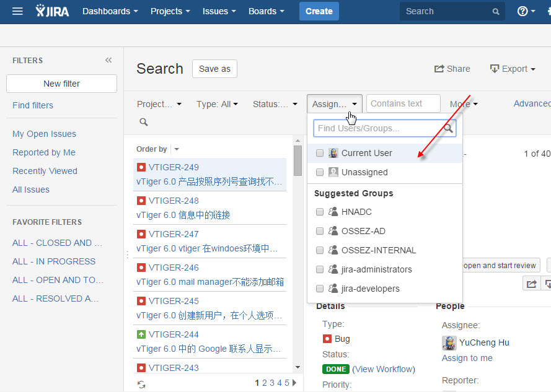
Task: Click the HNADC group icon
Action: [333, 212]
